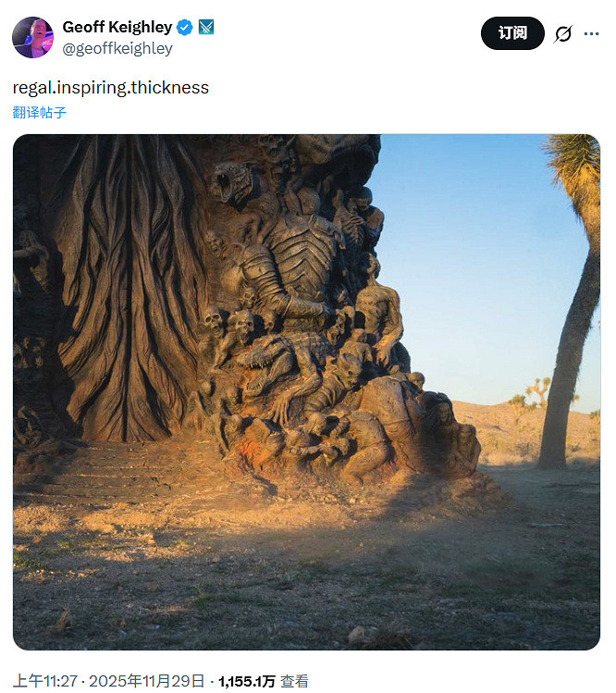Click the post text regal.inspiring.thickness

(x=110, y=88)
